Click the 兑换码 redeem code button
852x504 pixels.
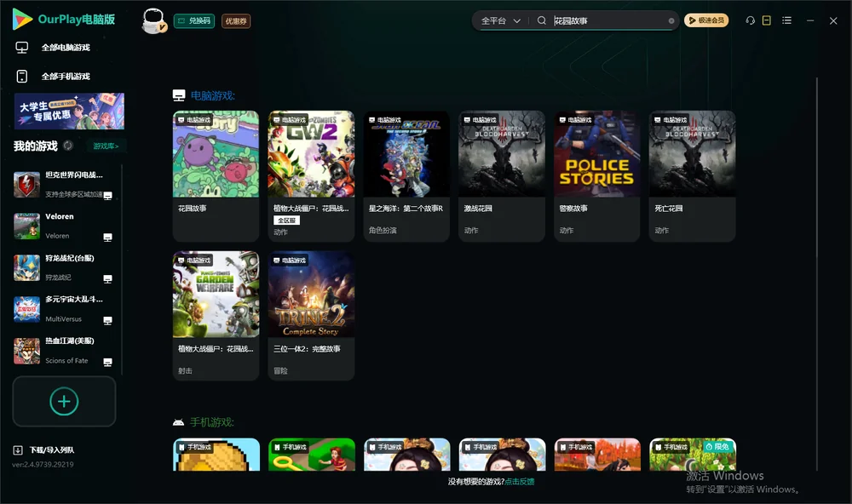[x=194, y=20]
